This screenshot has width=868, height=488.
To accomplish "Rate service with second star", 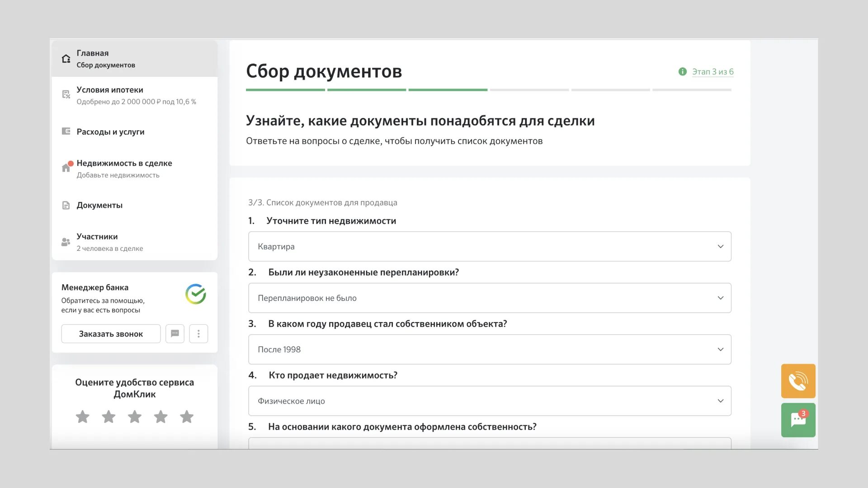I will [x=108, y=417].
